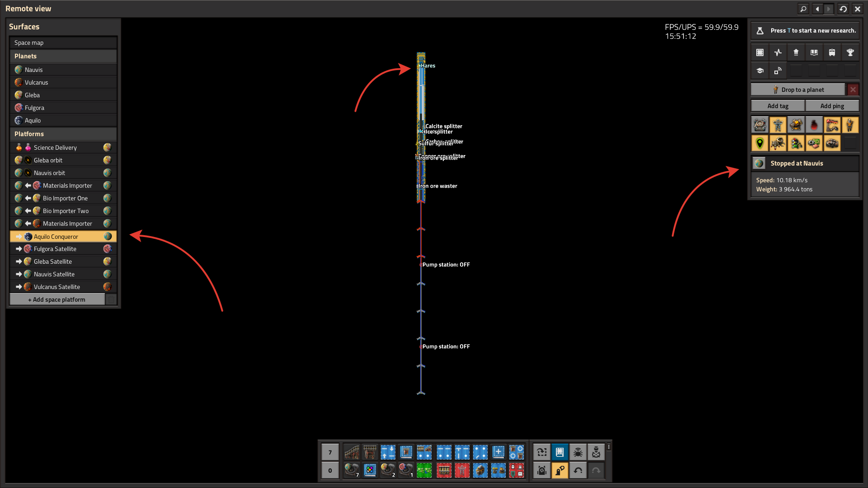Select the Fulgora Satellite platform
Screen dimensions: 868x488
(63, 249)
